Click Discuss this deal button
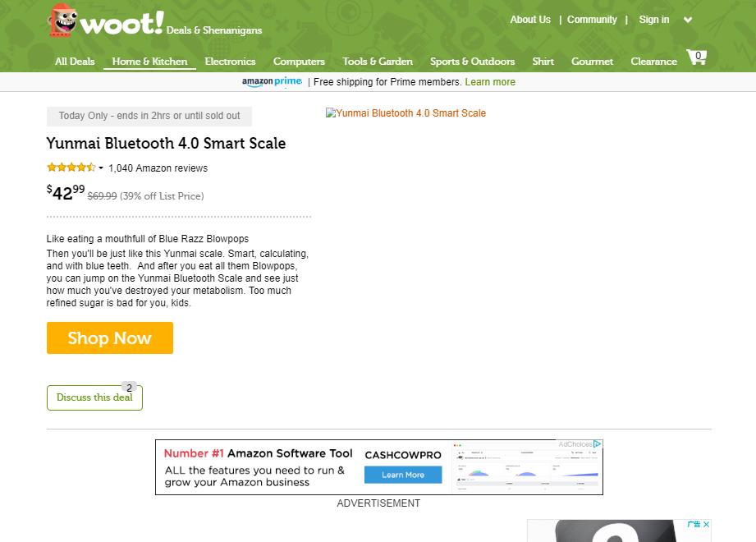The width and height of the screenshot is (756, 542). click(94, 397)
